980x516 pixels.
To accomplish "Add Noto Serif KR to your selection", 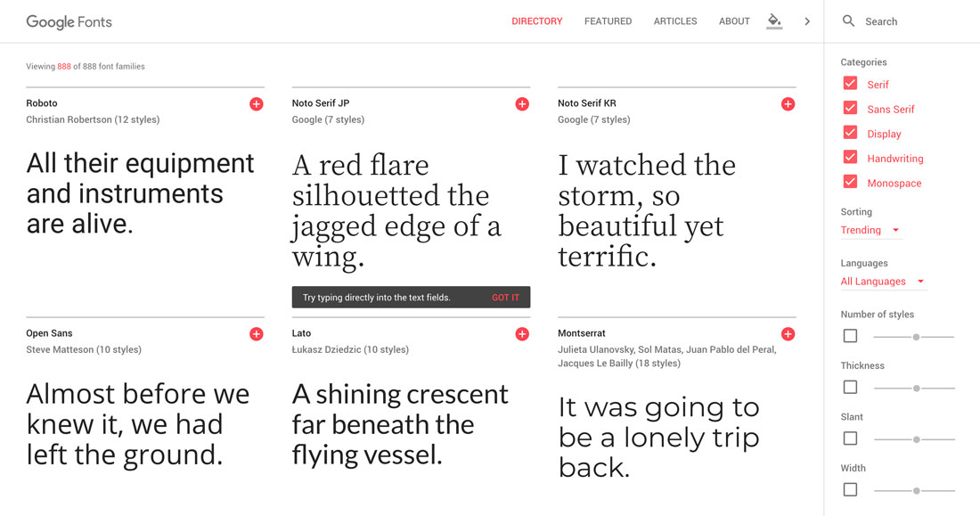I will (x=788, y=103).
